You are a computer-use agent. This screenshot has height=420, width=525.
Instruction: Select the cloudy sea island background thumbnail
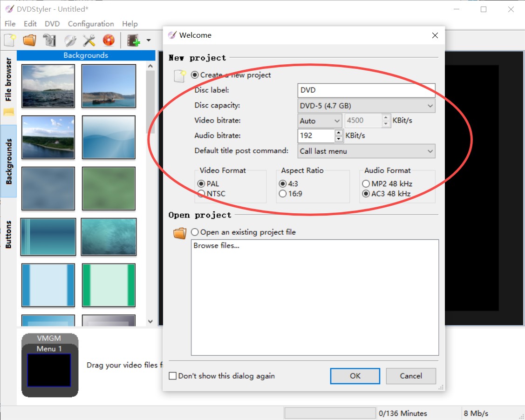(x=48, y=86)
